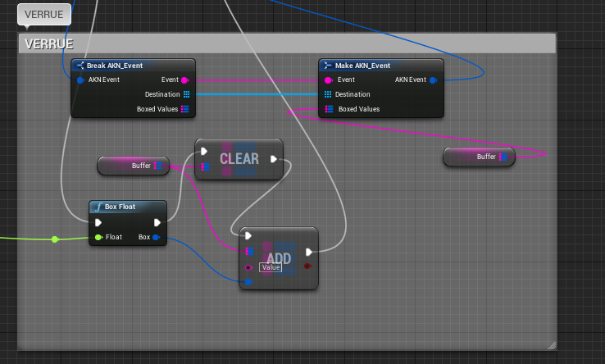Click the Boxed Values output pin on Break AKN_Event

coord(185,109)
